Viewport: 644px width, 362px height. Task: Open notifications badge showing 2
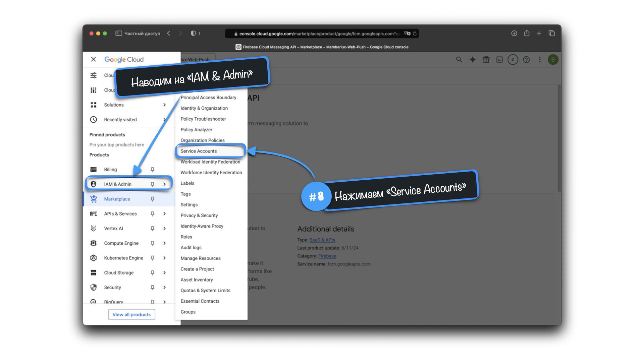coord(513,60)
